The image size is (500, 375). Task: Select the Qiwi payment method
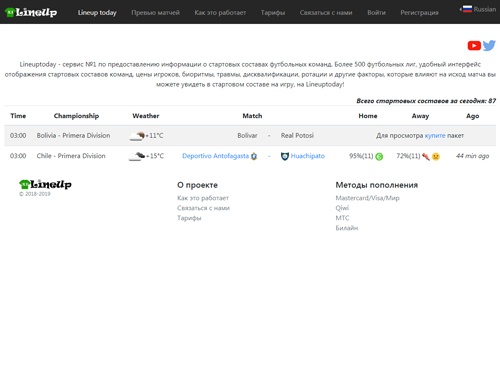(342, 208)
